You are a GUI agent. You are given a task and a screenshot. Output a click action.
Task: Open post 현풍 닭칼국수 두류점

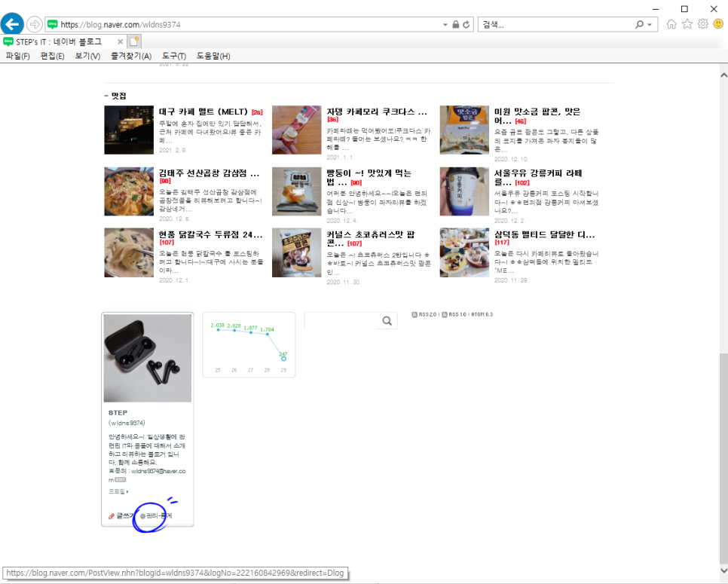[x=211, y=235]
